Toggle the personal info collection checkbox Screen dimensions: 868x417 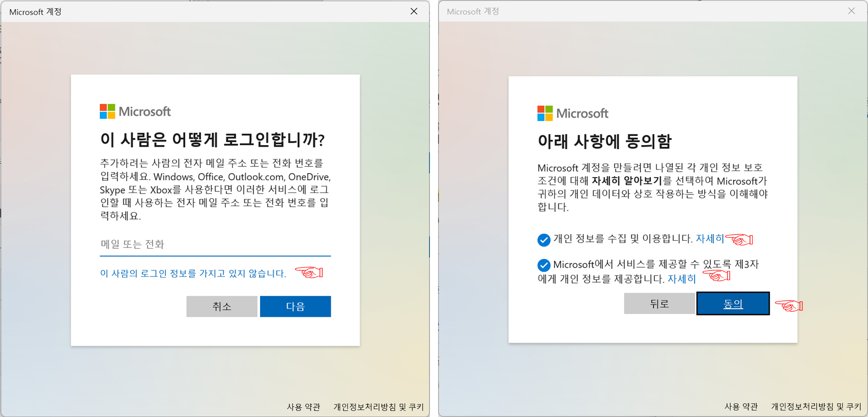click(544, 240)
